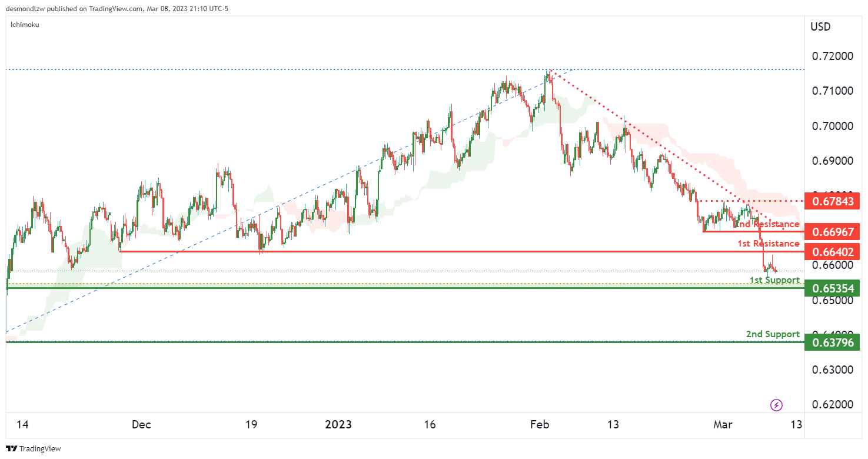The image size is (868, 459).
Task: Click the 0.70000 price axis value
Action: [832, 126]
